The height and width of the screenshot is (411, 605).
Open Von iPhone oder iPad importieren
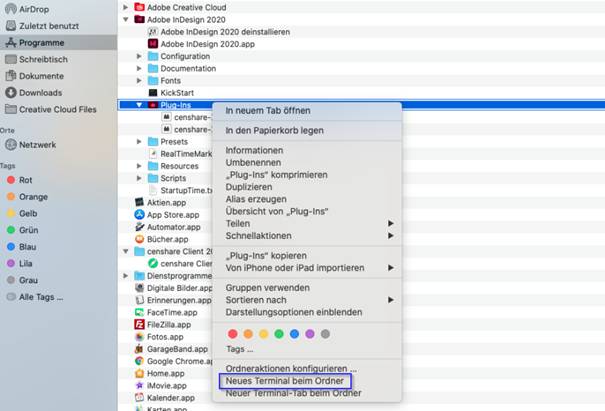point(307,268)
